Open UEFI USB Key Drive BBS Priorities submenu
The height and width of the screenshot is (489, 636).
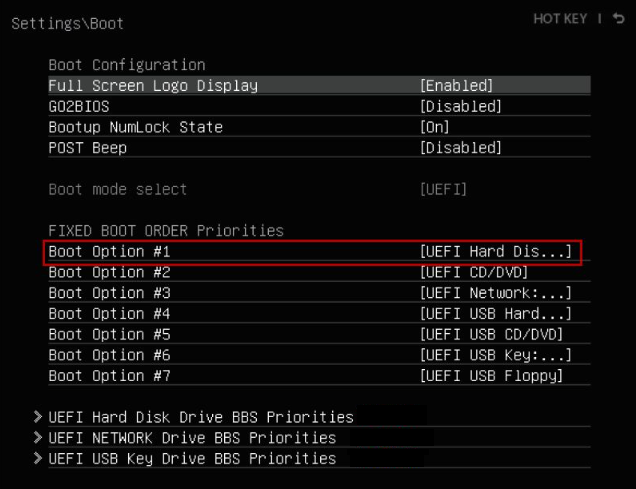point(192,458)
